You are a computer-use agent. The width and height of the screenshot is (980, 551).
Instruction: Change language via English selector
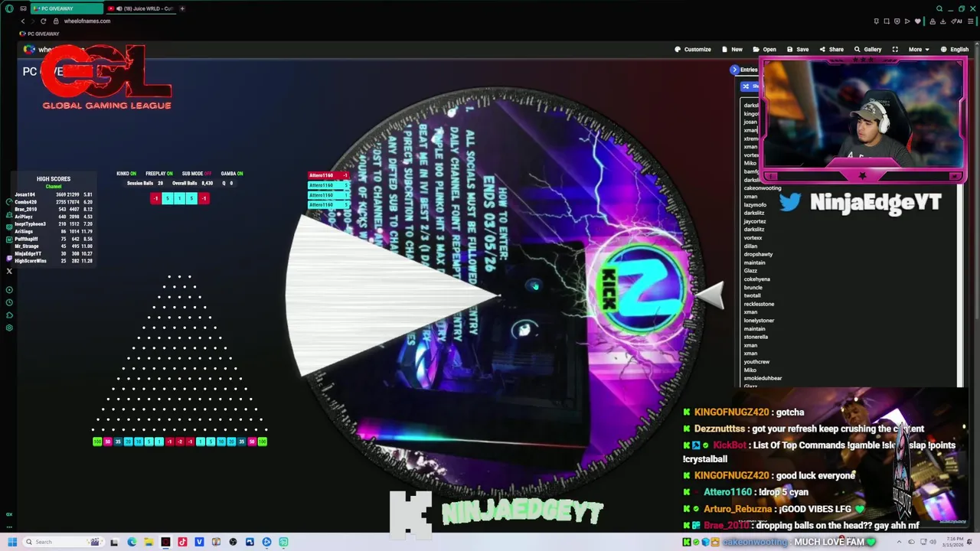[955, 49]
